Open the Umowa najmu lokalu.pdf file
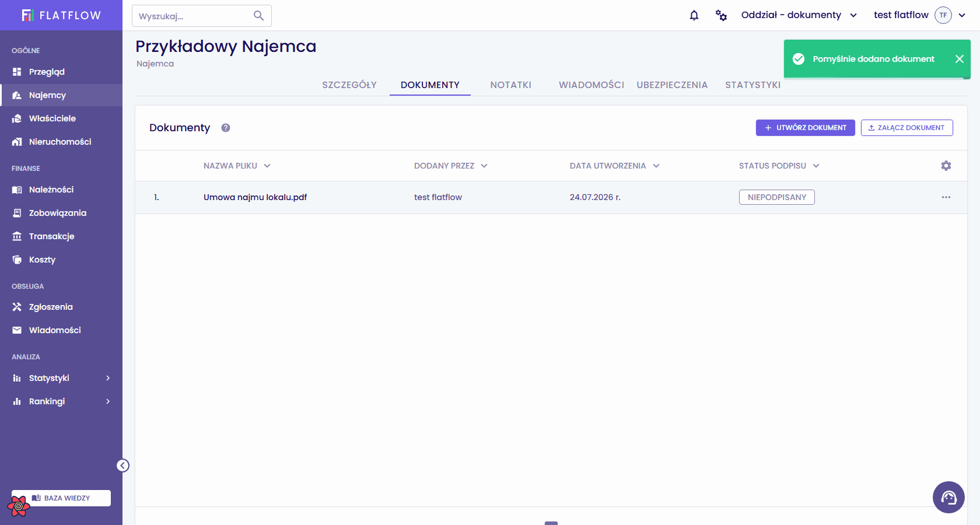Screen dimensions: 980x525 [255, 197]
